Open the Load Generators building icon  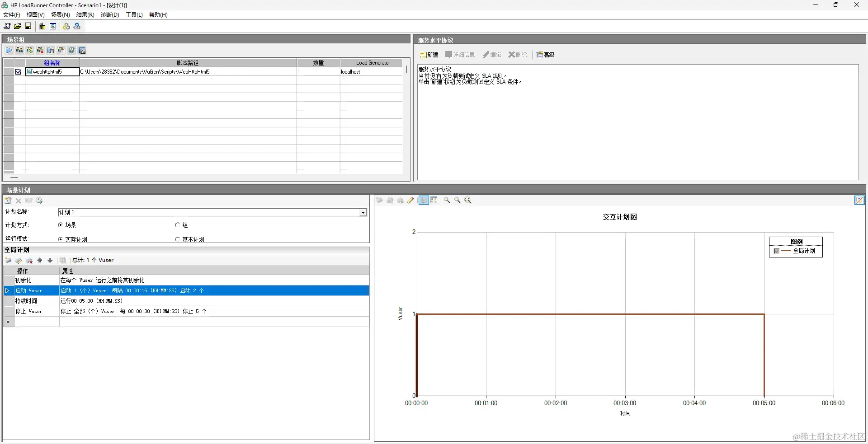(42, 26)
